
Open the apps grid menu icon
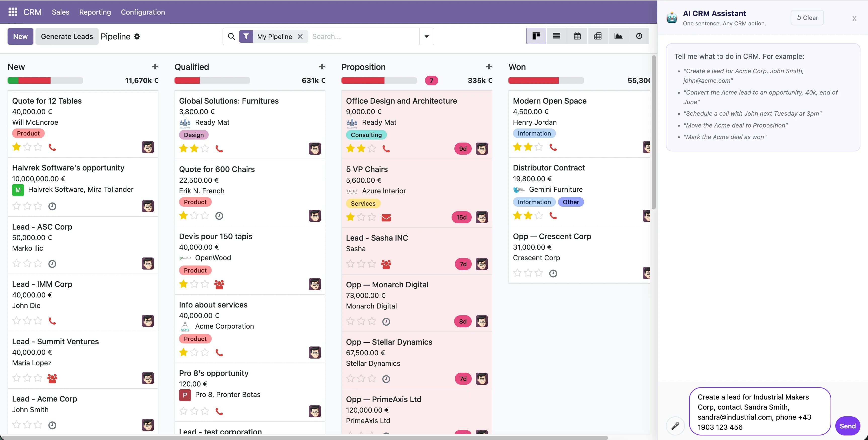pyautogui.click(x=13, y=12)
